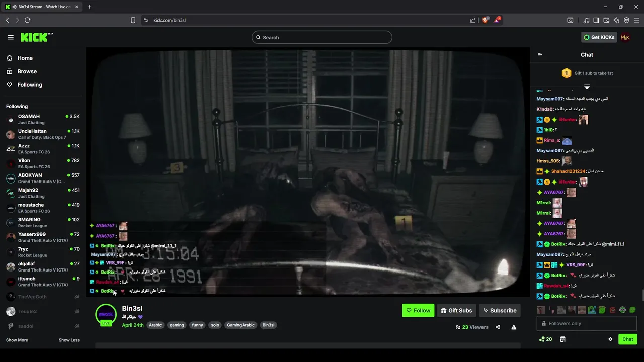The width and height of the screenshot is (644, 362).
Task: Click the Get KICKs button
Action: click(599, 37)
